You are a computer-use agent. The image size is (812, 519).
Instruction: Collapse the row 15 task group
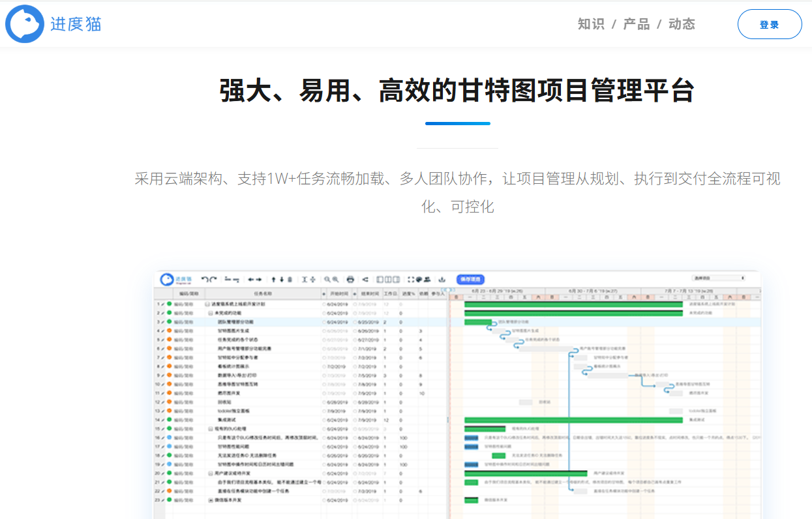click(x=210, y=429)
